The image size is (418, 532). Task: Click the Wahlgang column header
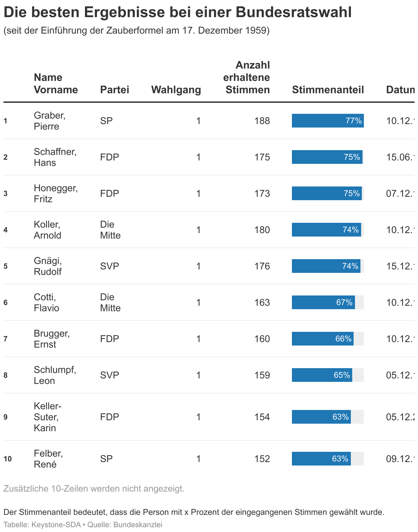pyautogui.click(x=176, y=89)
